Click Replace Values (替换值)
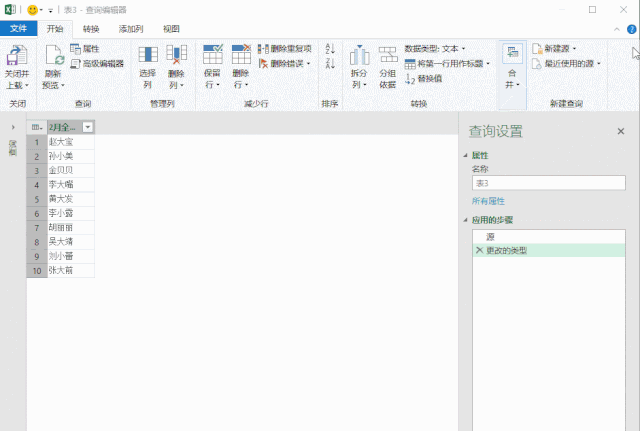This screenshot has width=640, height=431. [423, 78]
